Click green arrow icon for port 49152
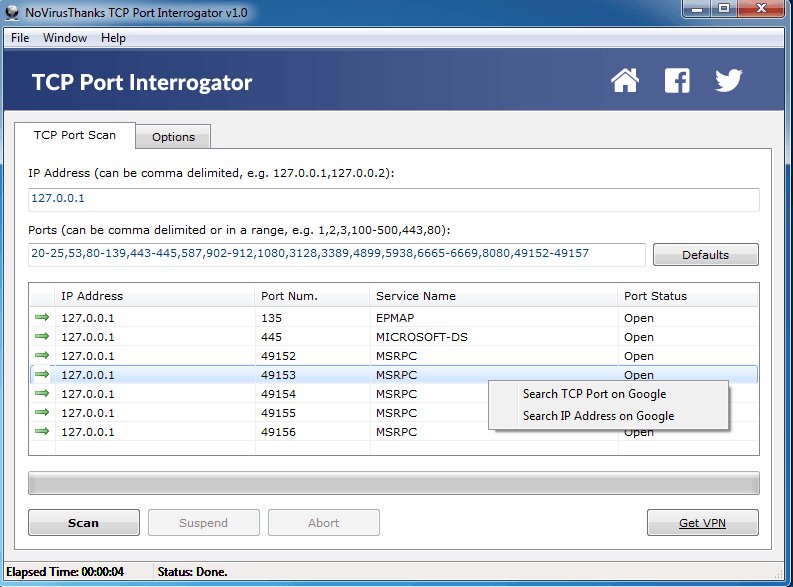Image resolution: width=793 pixels, height=587 pixels. [42, 355]
